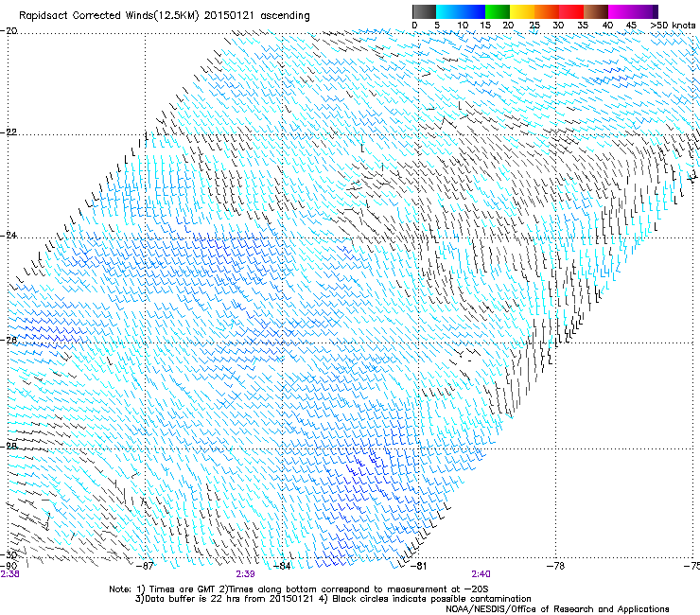Image resolution: width=700 pixels, height=615 pixels.
Task: Click the red 30-35 knots legend color
Action: [571, 11]
